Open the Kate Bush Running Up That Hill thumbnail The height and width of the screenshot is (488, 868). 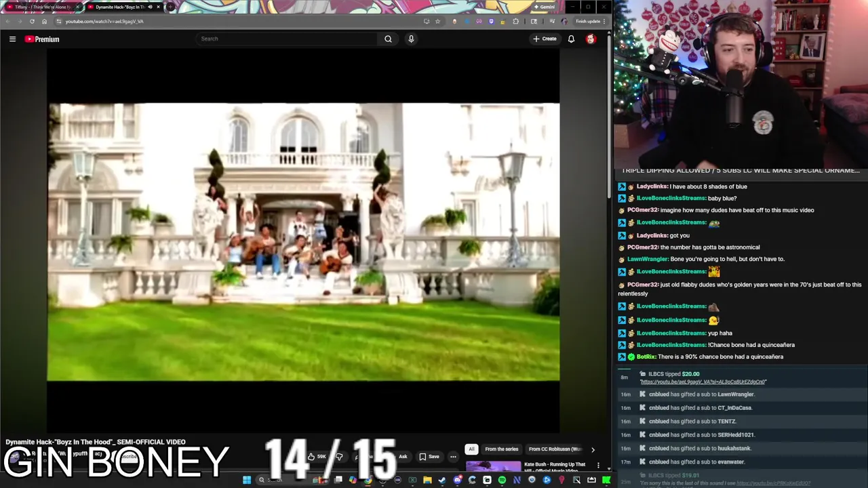click(493, 466)
